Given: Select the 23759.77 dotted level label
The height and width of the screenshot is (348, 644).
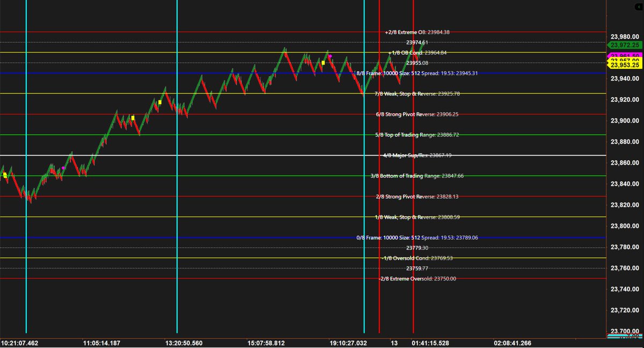Looking at the screenshot, I should tap(417, 269).
